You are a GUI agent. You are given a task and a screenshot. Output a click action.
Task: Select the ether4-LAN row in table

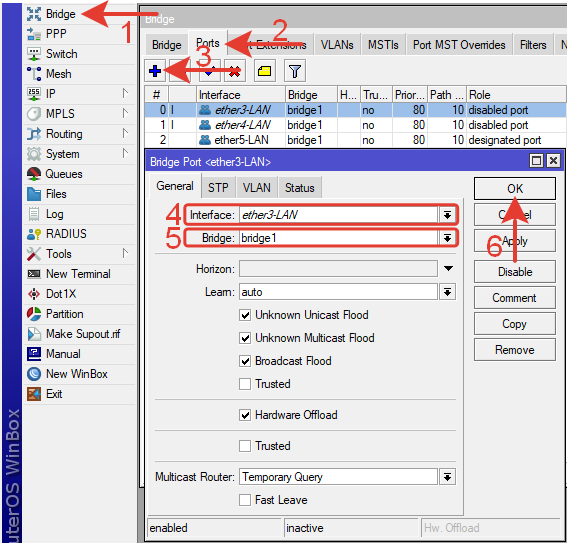coord(355,125)
